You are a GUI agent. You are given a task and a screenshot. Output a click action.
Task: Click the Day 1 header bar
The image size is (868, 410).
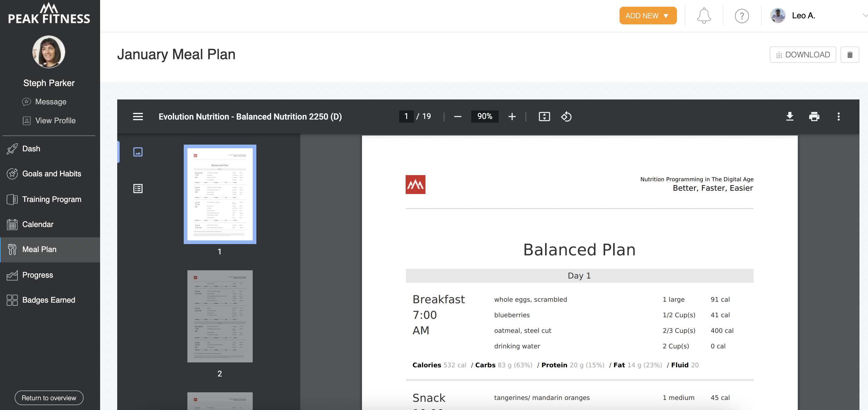tap(579, 275)
